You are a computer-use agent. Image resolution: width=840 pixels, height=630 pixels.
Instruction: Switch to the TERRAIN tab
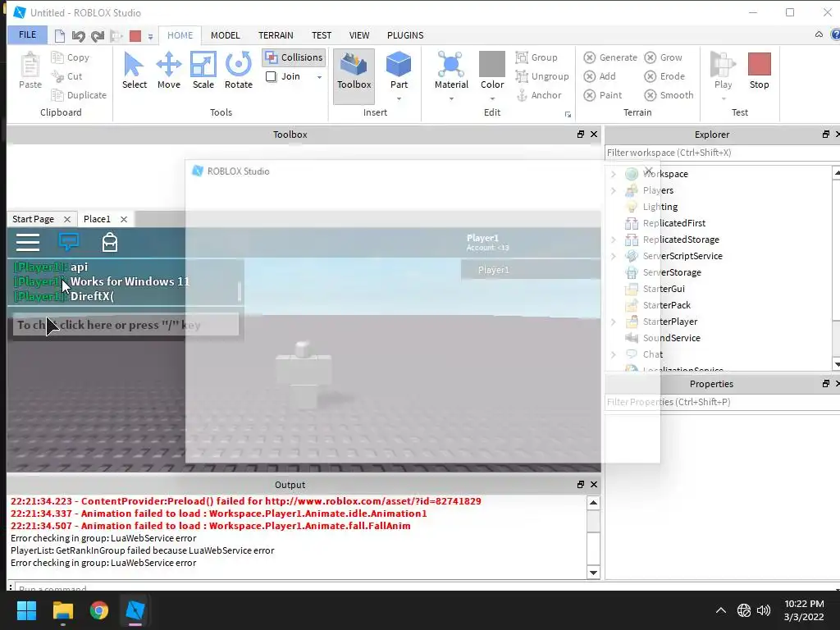pyautogui.click(x=276, y=35)
